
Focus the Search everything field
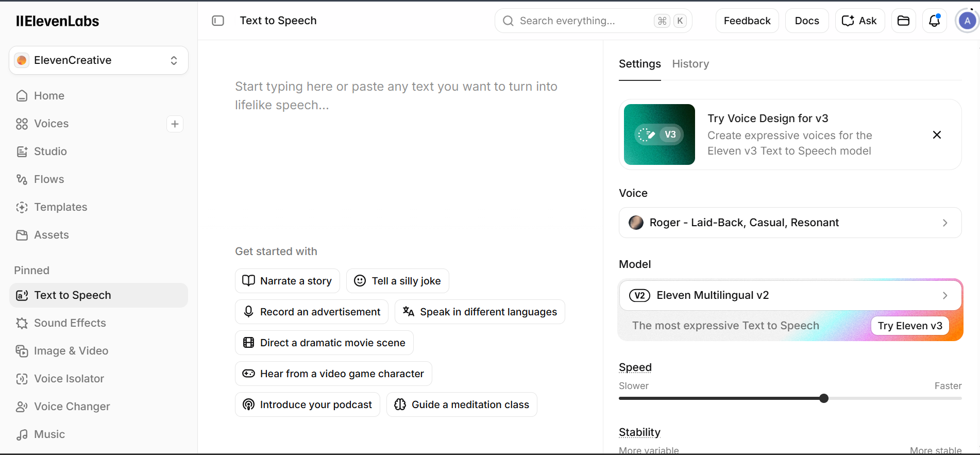(x=593, y=21)
